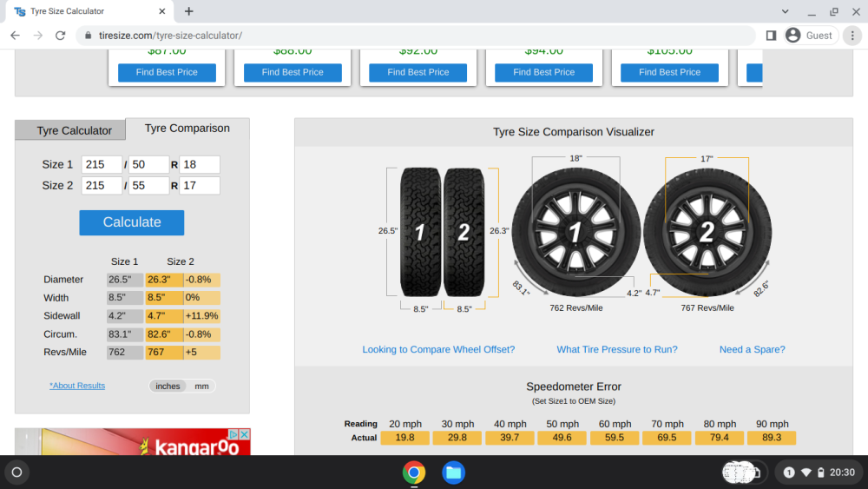Click Find Best Price under $94.00

tap(543, 73)
